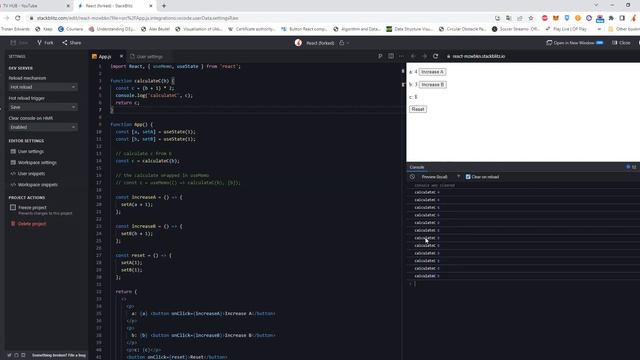Open the Chrome extensions puzzle icon
The image size is (640, 360).
click(611, 18)
